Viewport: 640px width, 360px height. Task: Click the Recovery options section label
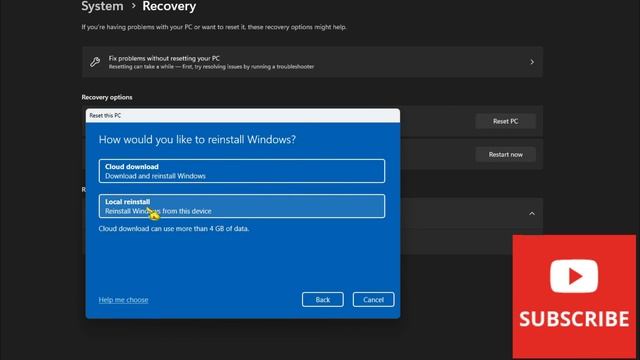point(107,97)
